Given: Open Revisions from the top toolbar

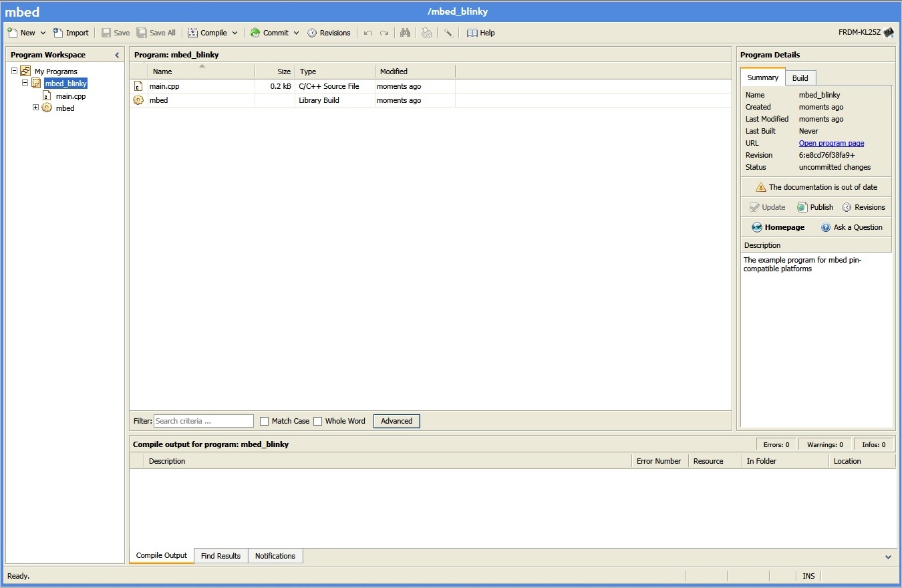Looking at the screenshot, I should [x=329, y=33].
